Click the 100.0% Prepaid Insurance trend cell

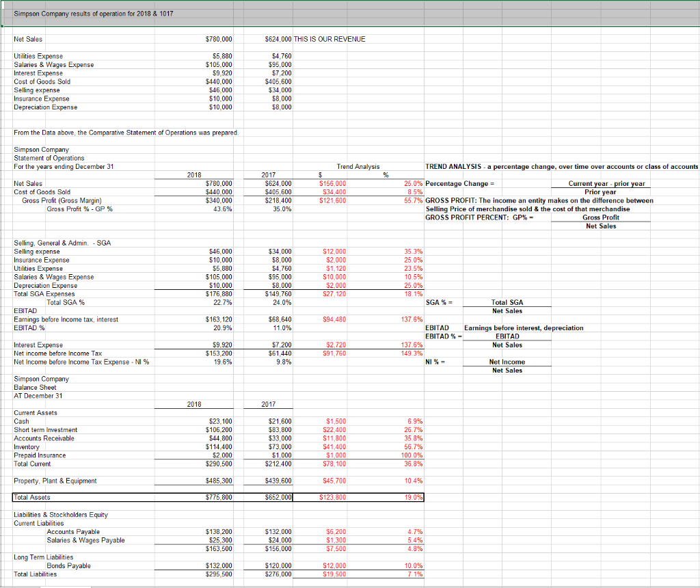click(412, 455)
